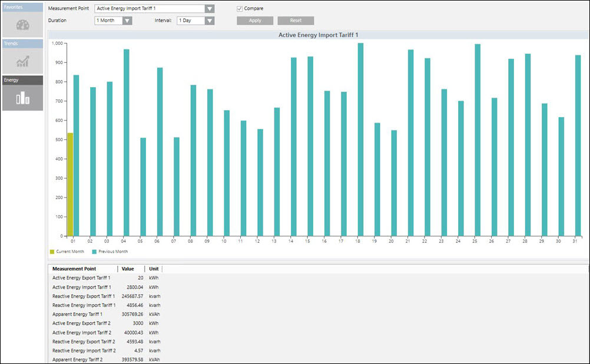Toggle the Compare checkbox
590x364 pixels.
240,9
